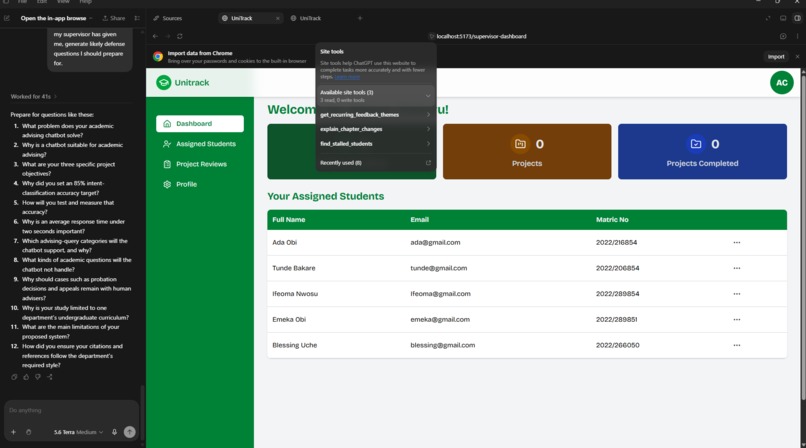Open Assigned Students in the sidebar
Viewport: 806px width, 448px height.
(200, 144)
